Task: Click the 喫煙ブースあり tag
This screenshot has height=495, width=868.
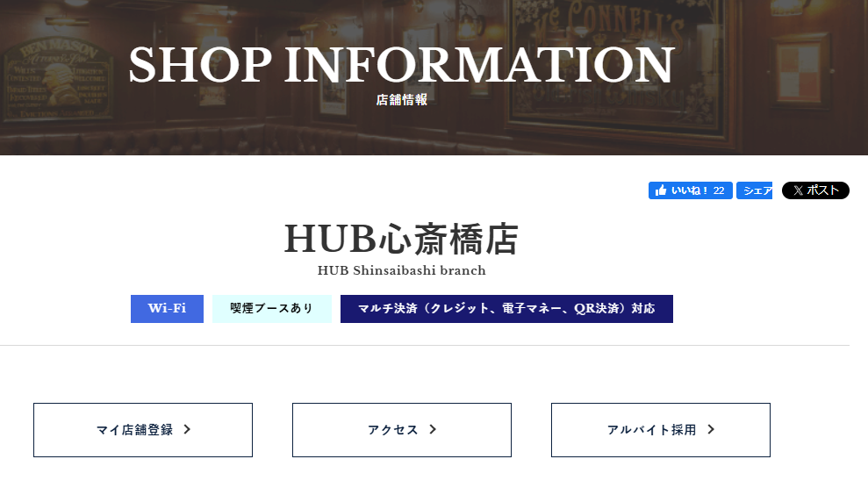Action: tap(272, 309)
